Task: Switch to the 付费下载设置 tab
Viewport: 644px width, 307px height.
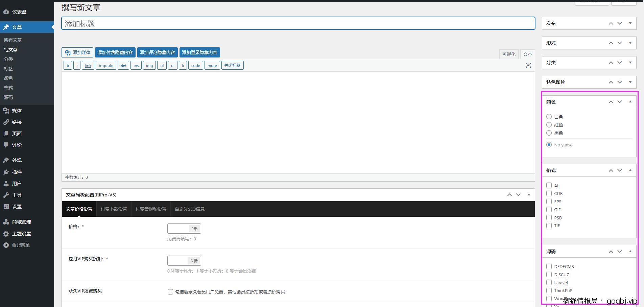Action: (114, 209)
